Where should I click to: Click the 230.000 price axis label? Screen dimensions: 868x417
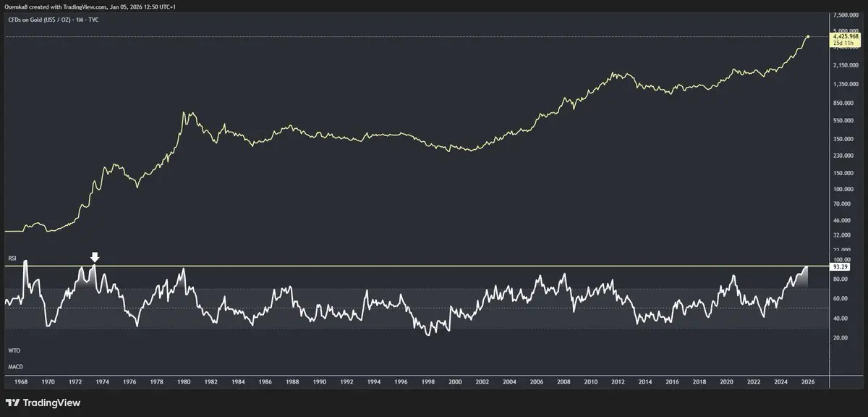pos(843,155)
